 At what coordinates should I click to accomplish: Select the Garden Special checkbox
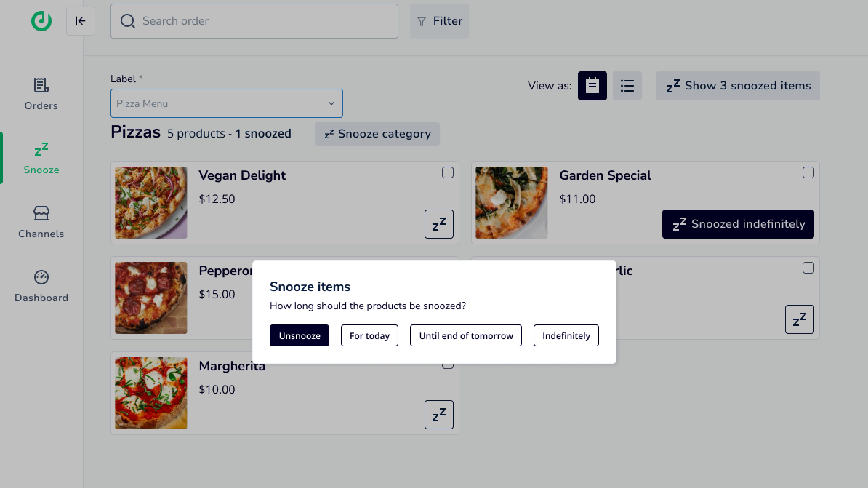pyautogui.click(x=808, y=173)
